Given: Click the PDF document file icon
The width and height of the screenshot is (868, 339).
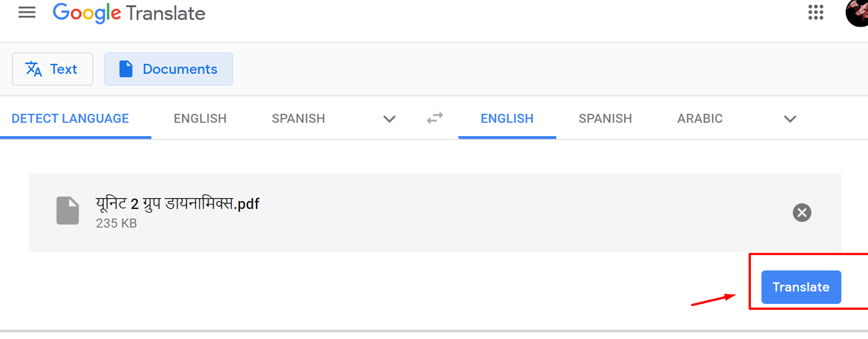Looking at the screenshot, I should pos(68,210).
